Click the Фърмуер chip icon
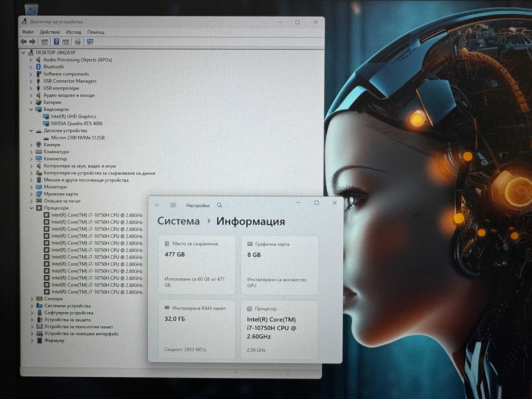Image resolution: width=532 pixels, height=399 pixels. point(39,340)
